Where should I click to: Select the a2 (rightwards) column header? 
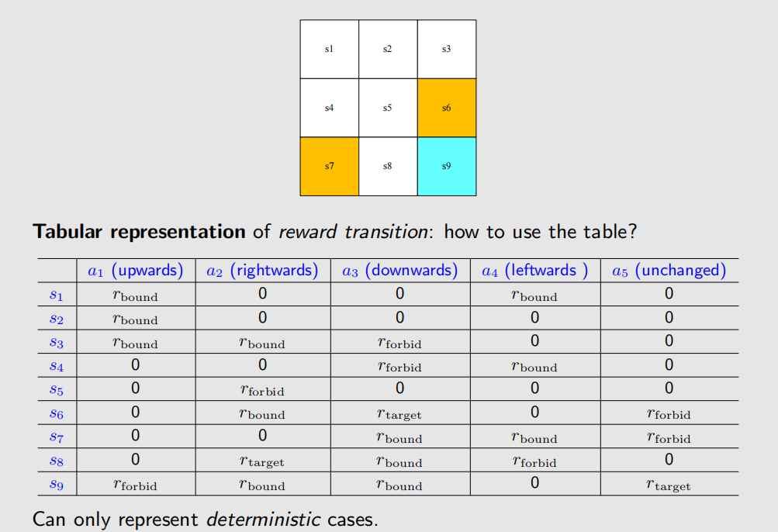[x=262, y=271]
